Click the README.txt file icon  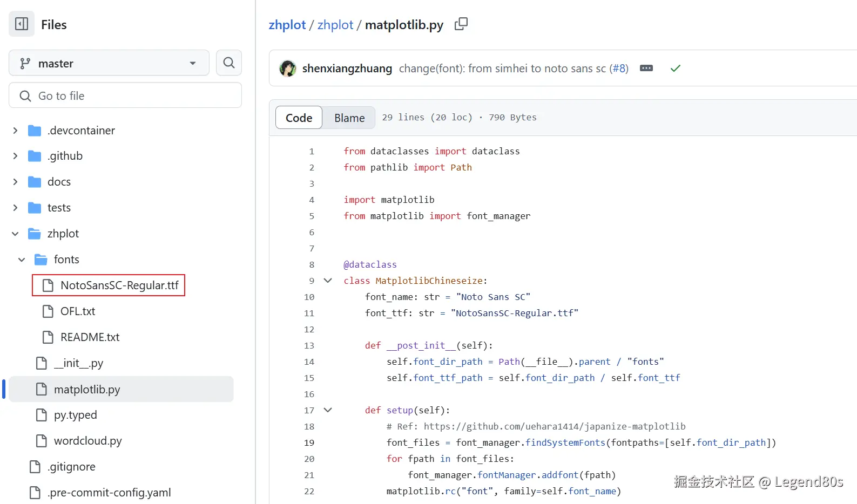click(48, 337)
